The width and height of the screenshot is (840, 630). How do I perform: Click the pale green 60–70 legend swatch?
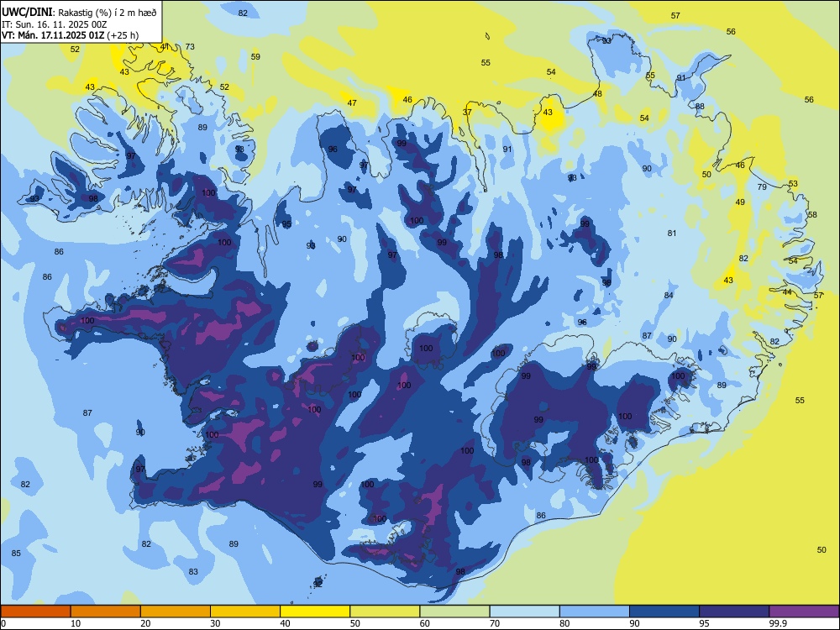[x=454, y=612]
